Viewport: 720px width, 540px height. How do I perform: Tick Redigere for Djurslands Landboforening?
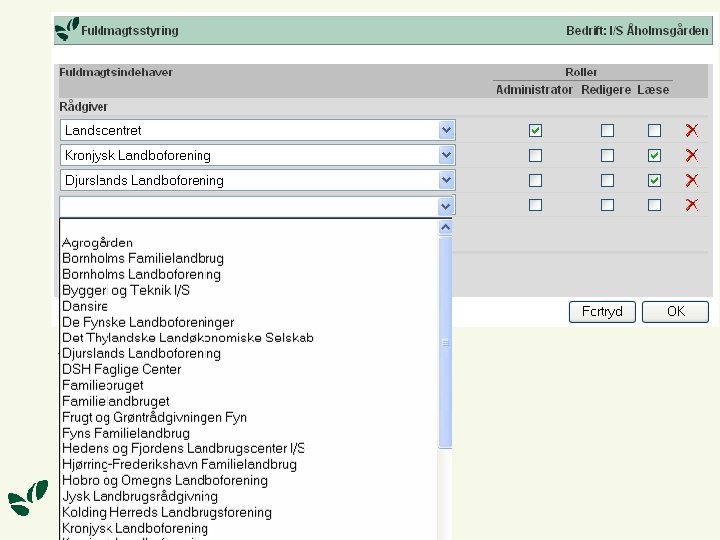point(607,180)
